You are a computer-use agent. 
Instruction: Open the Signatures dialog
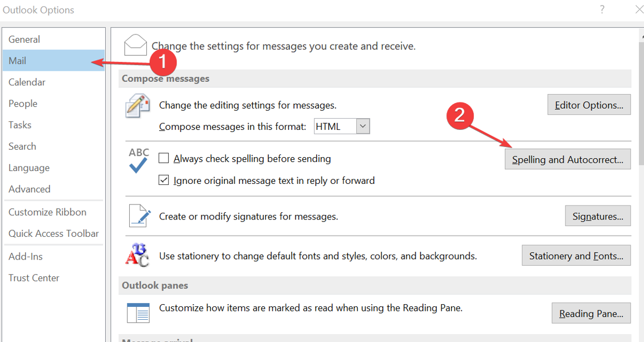pyautogui.click(x=598, y=216)
